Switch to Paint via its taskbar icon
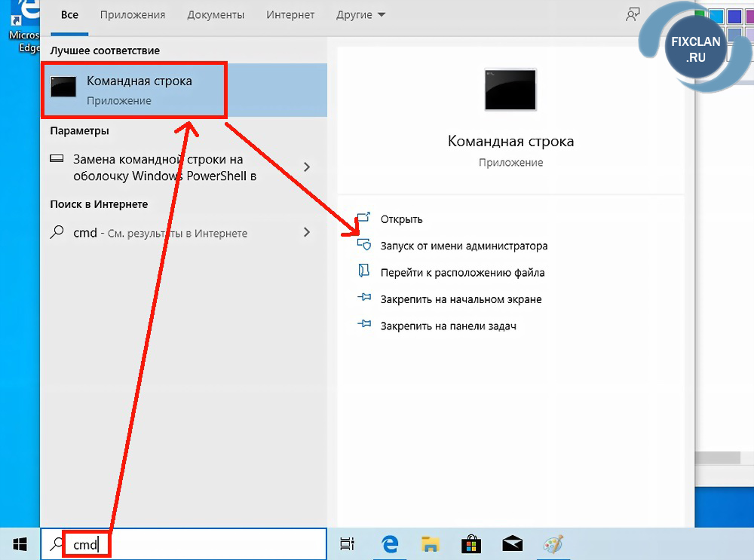 [x=553, y=543]
